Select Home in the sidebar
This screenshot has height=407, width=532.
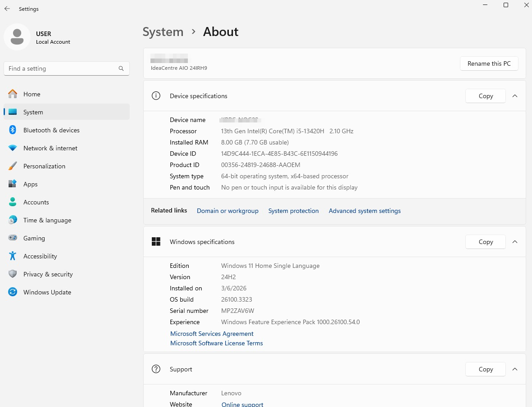coord(32,94)
